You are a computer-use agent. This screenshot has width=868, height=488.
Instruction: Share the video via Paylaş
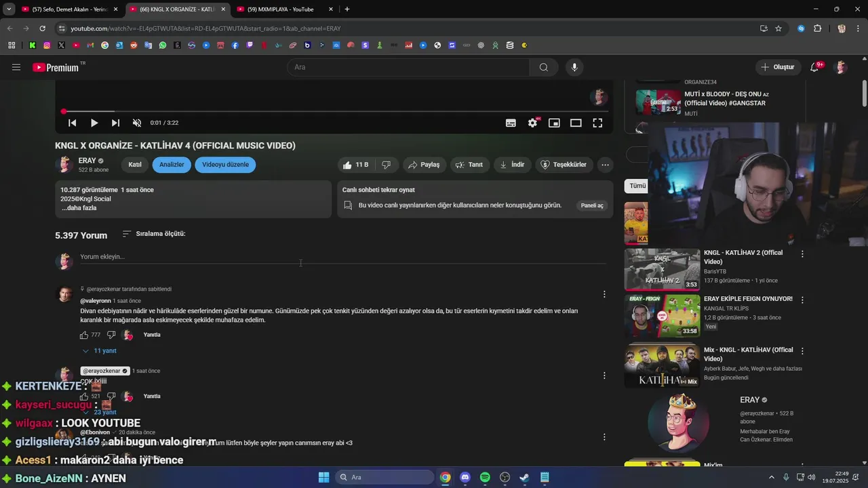coord(424,165)
